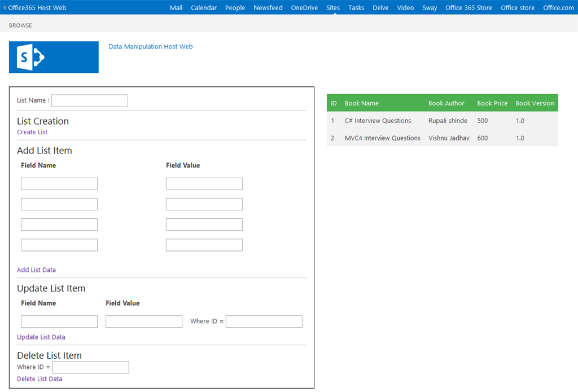Image resolution: width=578 pixels, height=392 pixels.
Task: Click the 'Update List Item' heading
Action: 51,288
